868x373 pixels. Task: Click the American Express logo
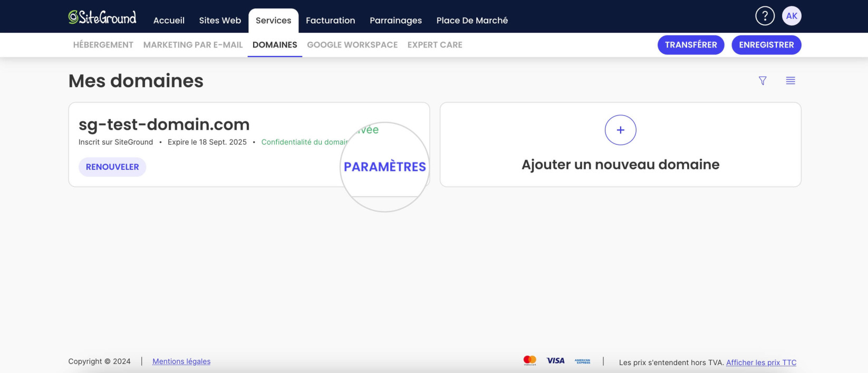[x=583, y=361]
